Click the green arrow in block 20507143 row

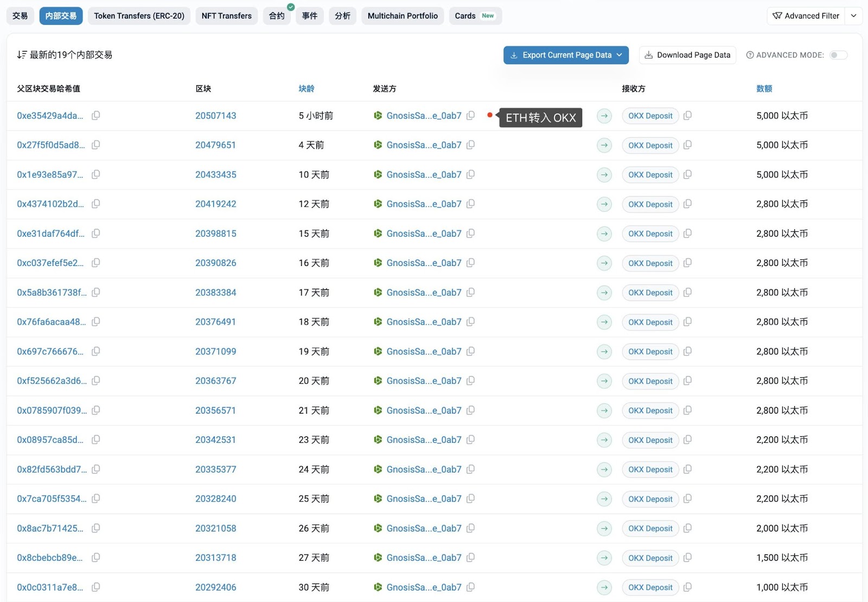(x=604, y=116)
